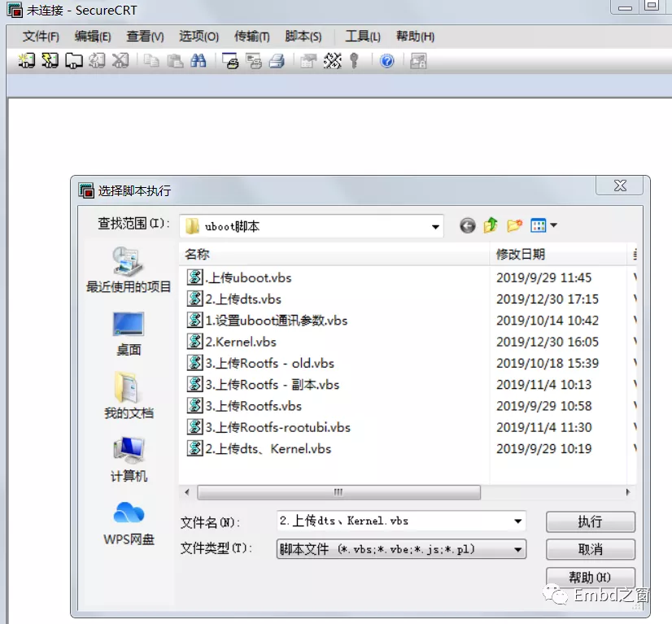Click the Up One Level folder icon
672x624 pixels.
(491, 226)
